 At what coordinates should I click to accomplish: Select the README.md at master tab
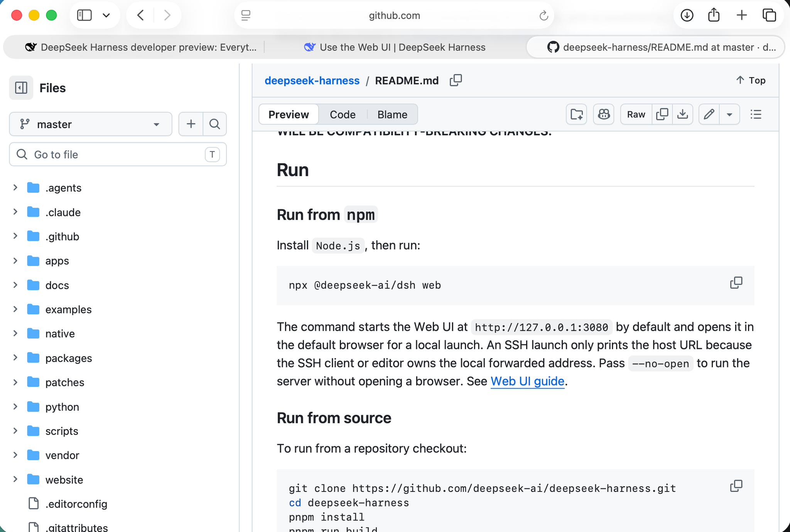coord(655,47)
